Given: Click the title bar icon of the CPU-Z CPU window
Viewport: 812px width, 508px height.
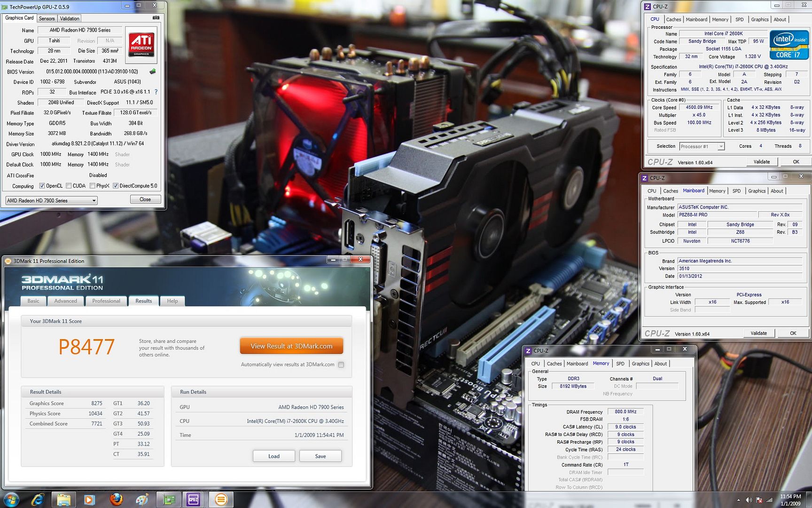Looking at the screenshot, I should pyautogui.click(x=648, y=7).
